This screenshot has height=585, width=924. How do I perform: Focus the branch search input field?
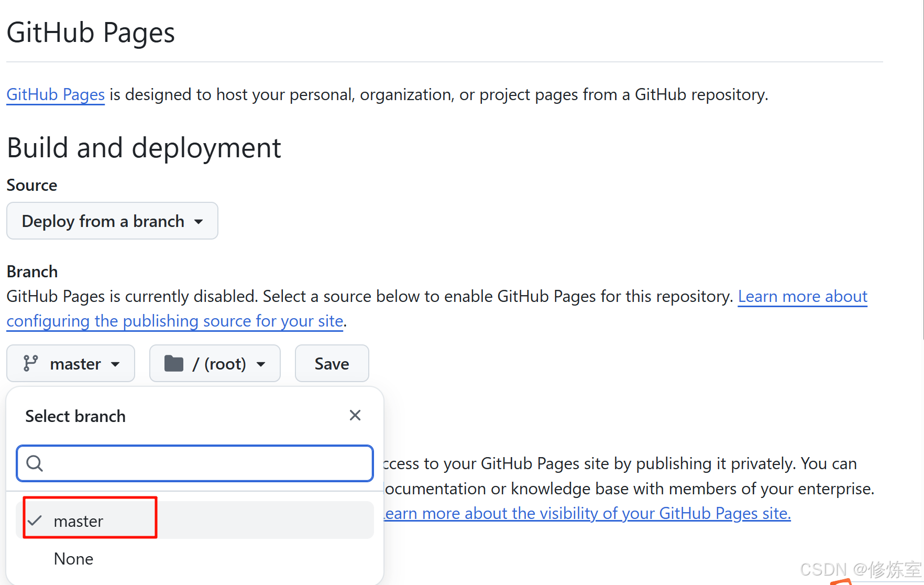[x=195, y=463]
